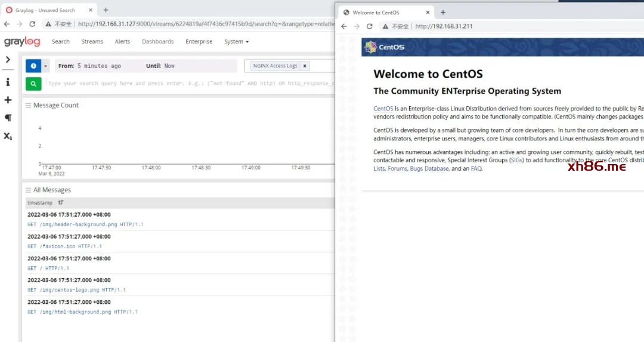Go to the Alerts navigation menu item
Screen dimensions: 644x342
(x=122, y=42)
